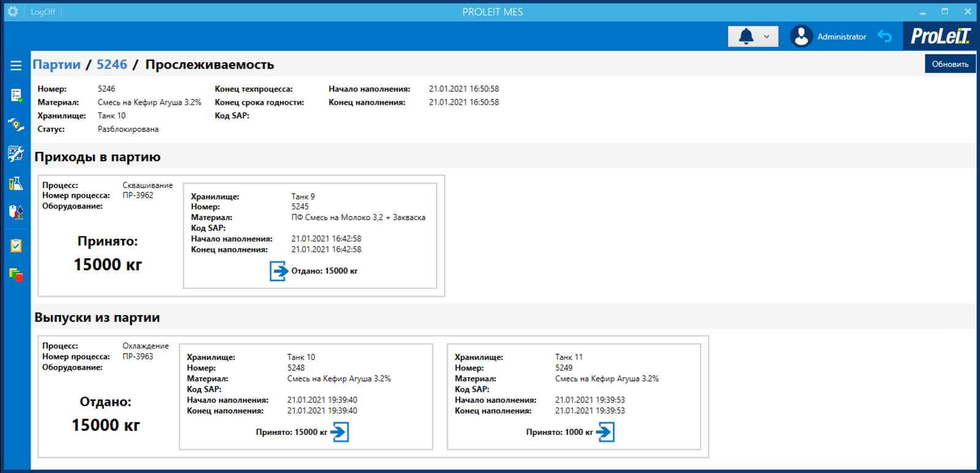Open the hamburger menu in sidebar
Screen dimensions: 980x473
click(16, 65)
